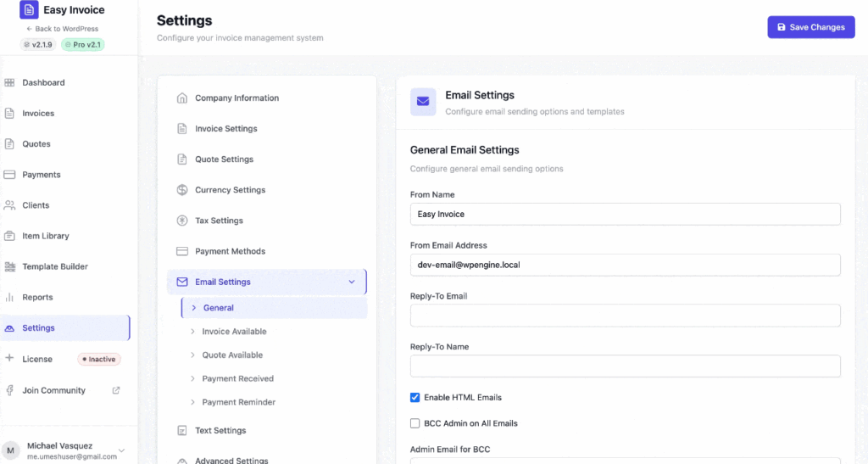Open the Invoices menu item
868x464 pixels.
tap(38, 114)
